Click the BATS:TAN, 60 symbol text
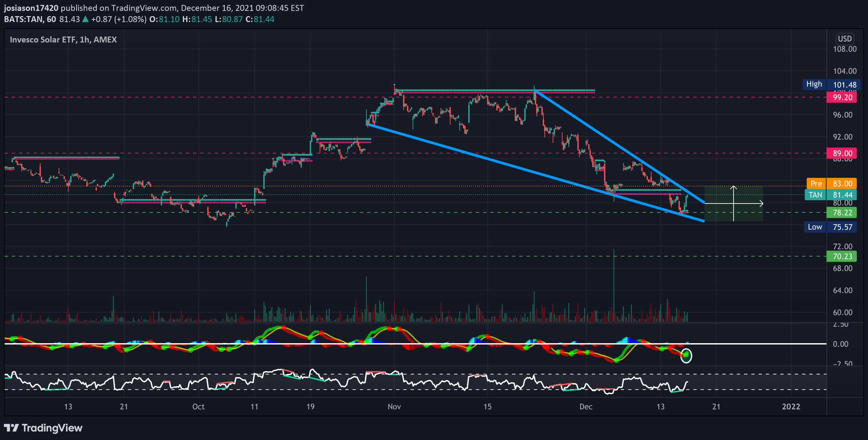 [30, 19]
